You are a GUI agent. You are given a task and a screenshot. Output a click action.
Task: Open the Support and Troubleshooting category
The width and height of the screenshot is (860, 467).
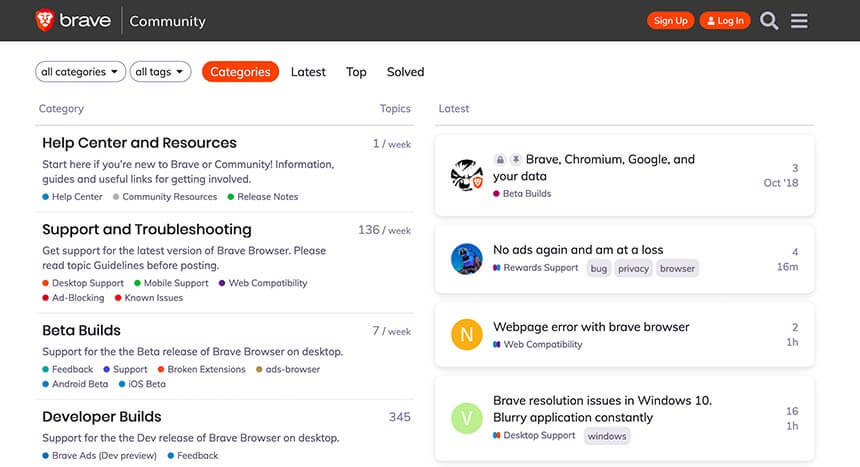pos(147,229)
